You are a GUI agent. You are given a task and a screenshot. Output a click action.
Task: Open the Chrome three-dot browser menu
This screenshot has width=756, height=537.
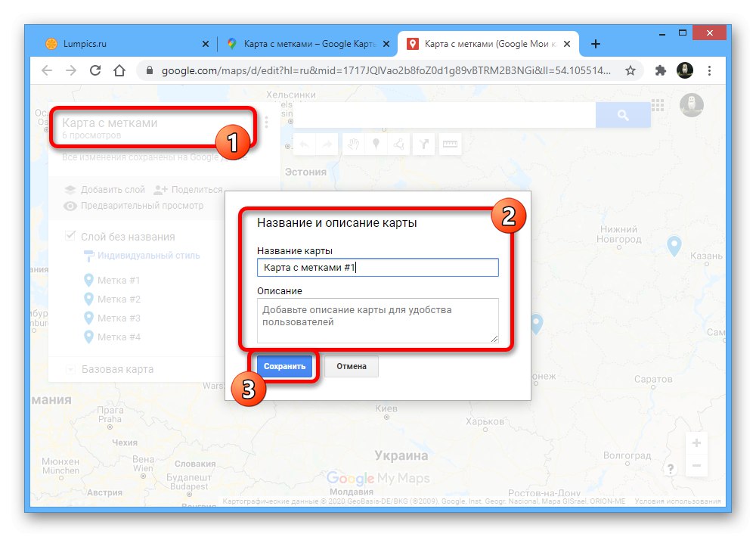709,69
